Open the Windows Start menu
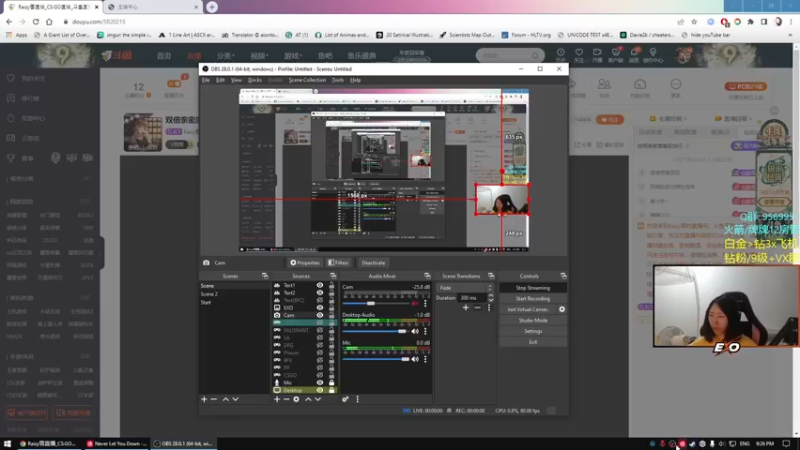 (x=7, y=444)
